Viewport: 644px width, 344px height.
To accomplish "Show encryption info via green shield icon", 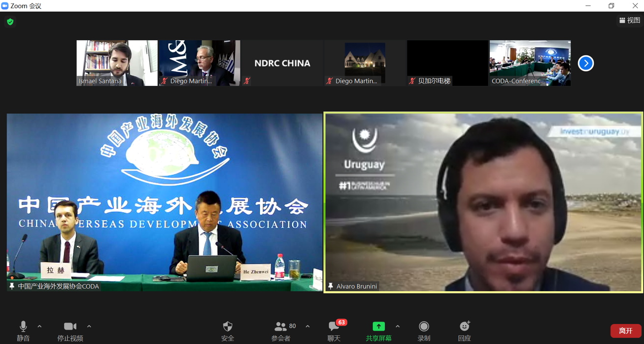I will [10, 22].
